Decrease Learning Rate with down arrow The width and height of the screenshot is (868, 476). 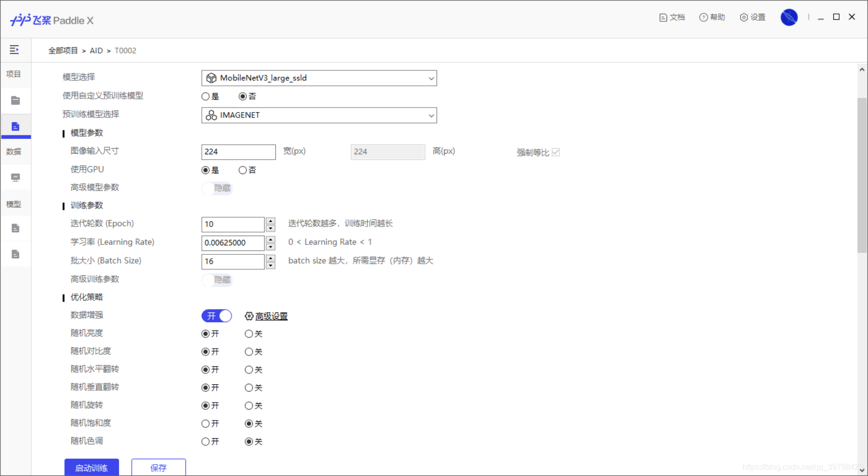[x=270, y=246]
